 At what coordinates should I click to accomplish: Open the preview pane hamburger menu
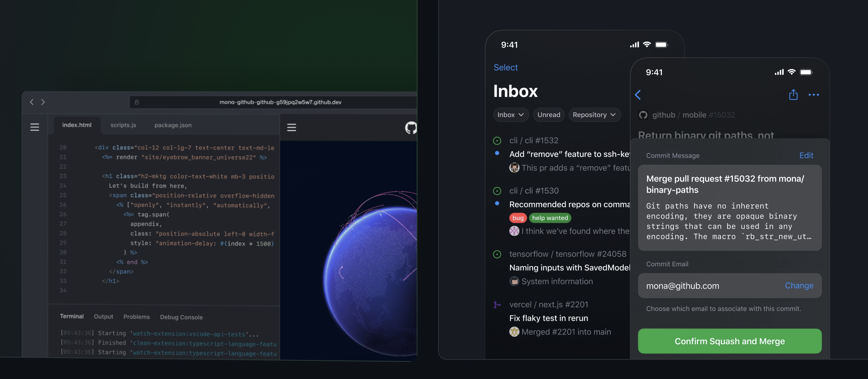point(291,127)
